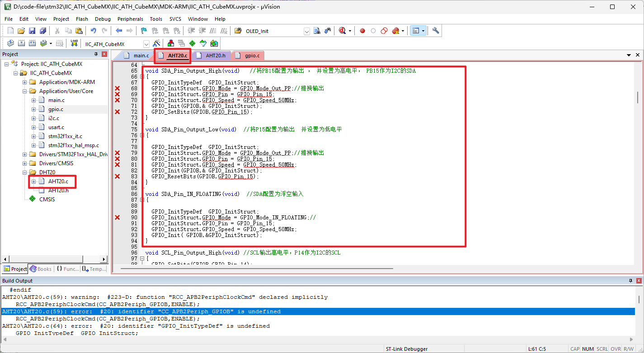
Task: Click the Select Software Packs icon
Action: pyautogui.click(x=203, y=43)
